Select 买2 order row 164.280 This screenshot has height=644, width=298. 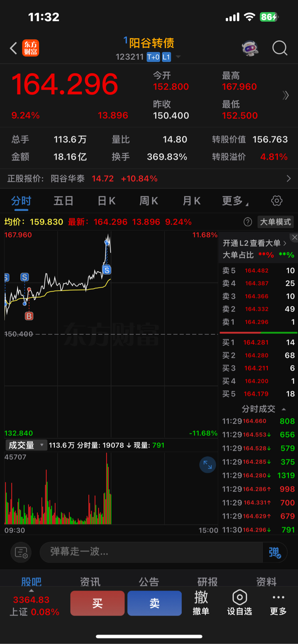click(x=258, y=355)
